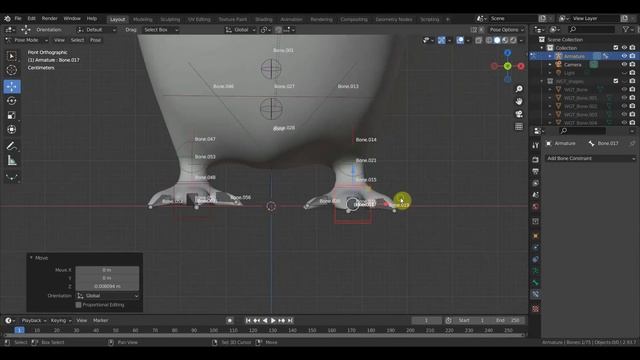Open the Select Box drag dropdown
Screen dimensions: 640x360
click(x=160, y=30)
